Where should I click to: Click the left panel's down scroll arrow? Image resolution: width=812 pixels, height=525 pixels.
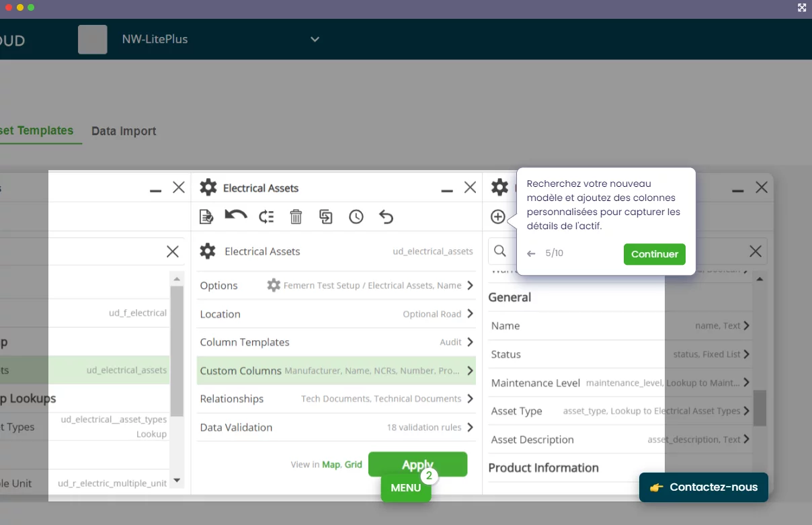coord(177,480)
